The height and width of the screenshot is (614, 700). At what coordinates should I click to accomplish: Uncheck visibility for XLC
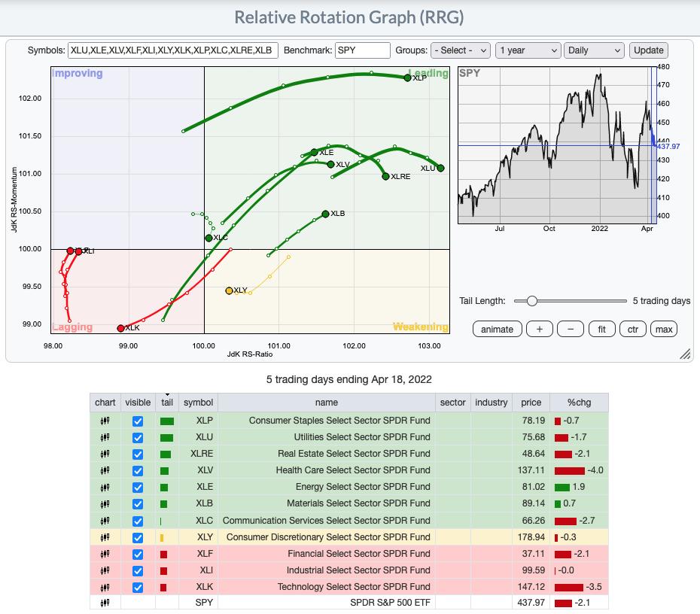138,521
